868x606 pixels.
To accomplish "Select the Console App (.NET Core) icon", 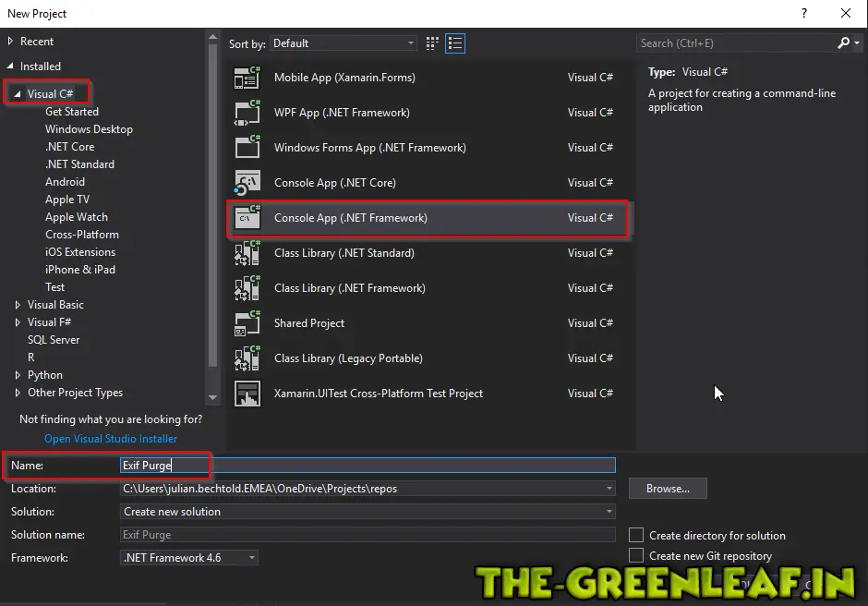I will click(x=247, y=183).
